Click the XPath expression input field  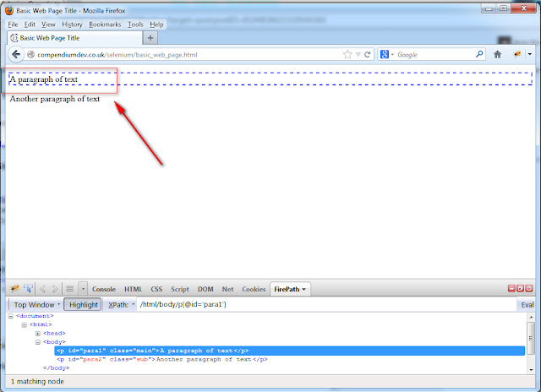[327, 304]
